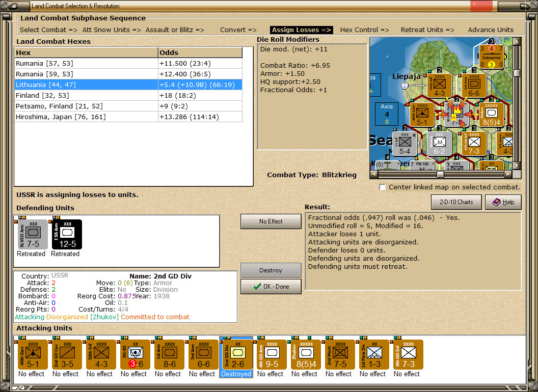Select the 2nd Mech 7-5 attacking unit

coord(340,354)
